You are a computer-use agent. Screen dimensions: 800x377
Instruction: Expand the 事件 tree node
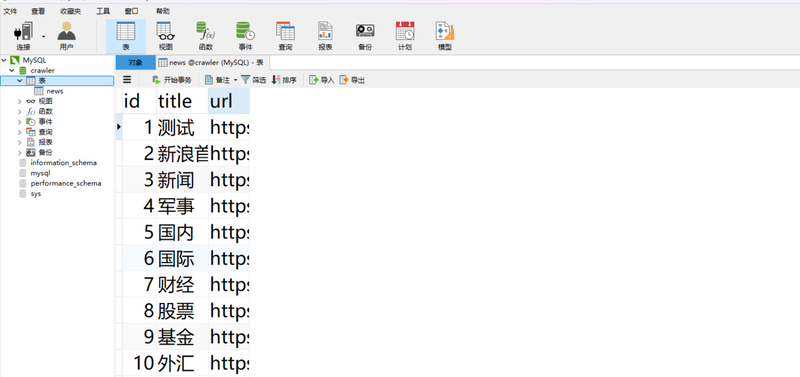tap(20, 121)
